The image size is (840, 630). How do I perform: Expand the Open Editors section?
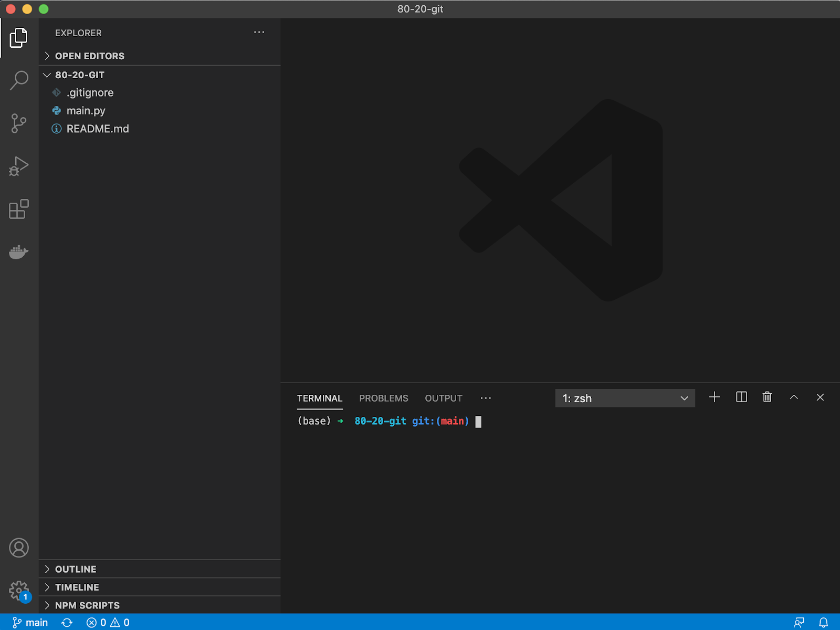pos(160,56)
